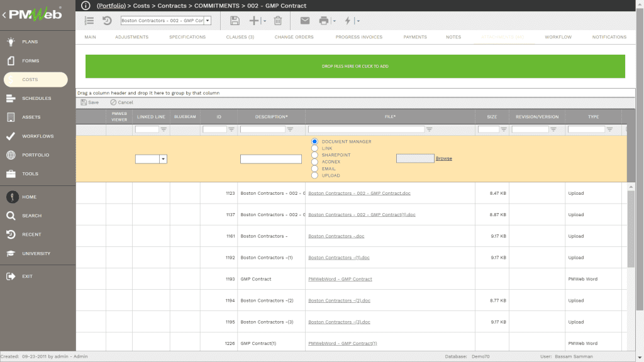
Task: Open Costs in the sidebar
Action: pos(36,80)
